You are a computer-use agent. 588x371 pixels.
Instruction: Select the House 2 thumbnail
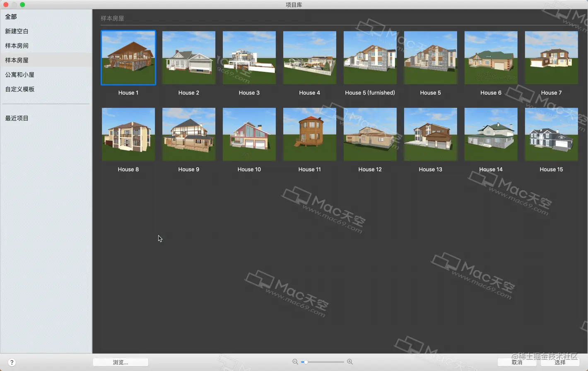pyautogui.click(x=189, y=58)
